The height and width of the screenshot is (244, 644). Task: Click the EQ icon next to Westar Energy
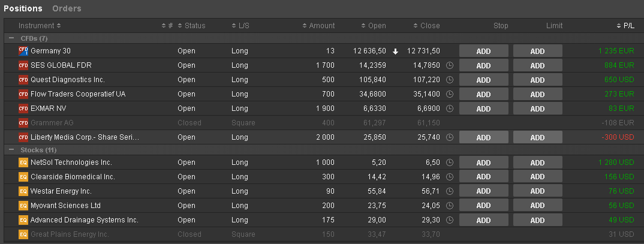(23, 191)
